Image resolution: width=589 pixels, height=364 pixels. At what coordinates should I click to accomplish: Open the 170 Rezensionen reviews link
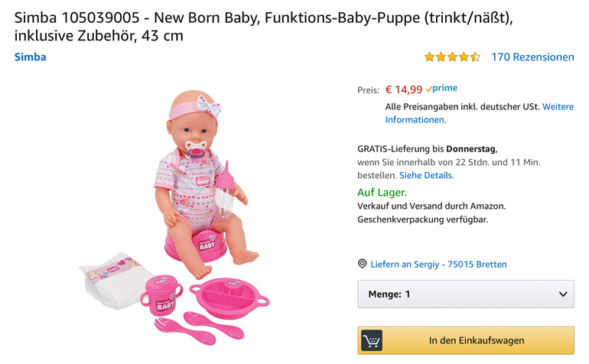point(532,57)
